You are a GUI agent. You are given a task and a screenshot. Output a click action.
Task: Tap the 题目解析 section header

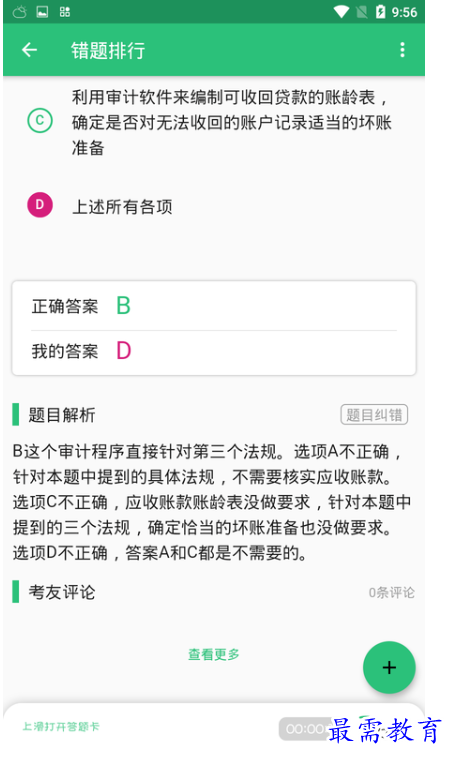tap(62, 415)
